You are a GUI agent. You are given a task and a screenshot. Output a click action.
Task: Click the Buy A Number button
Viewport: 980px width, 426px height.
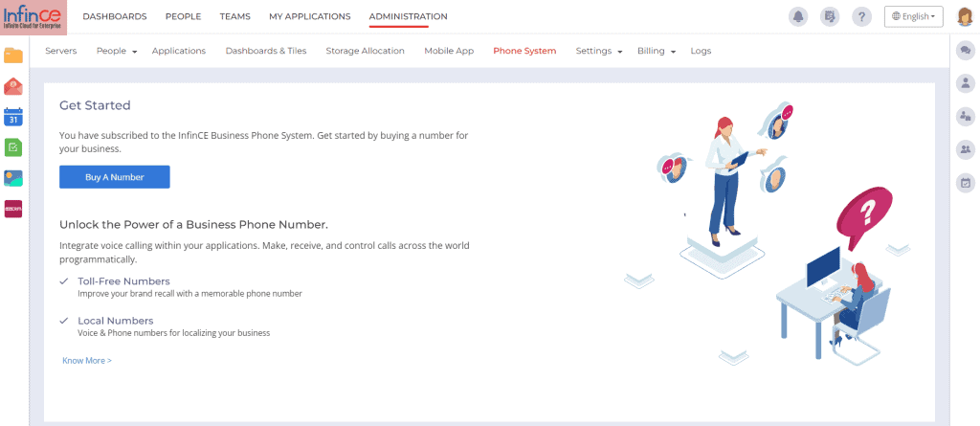[x=115, y=177]
